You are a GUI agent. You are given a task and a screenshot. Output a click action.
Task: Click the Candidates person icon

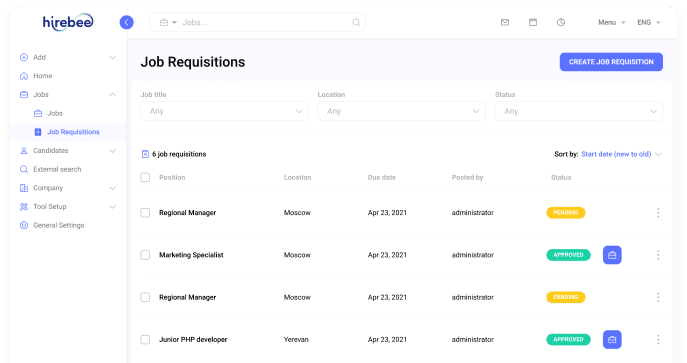[x=24, y=151]
